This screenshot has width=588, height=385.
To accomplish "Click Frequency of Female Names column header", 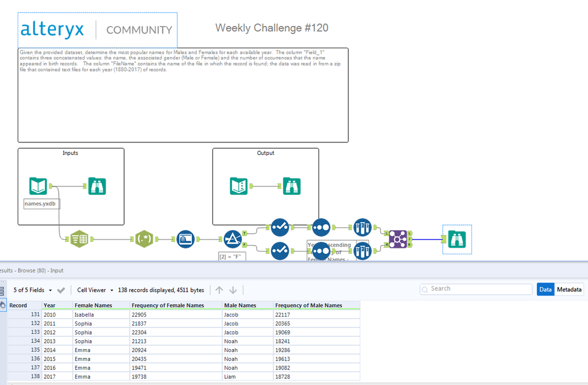I will point(176,305).
